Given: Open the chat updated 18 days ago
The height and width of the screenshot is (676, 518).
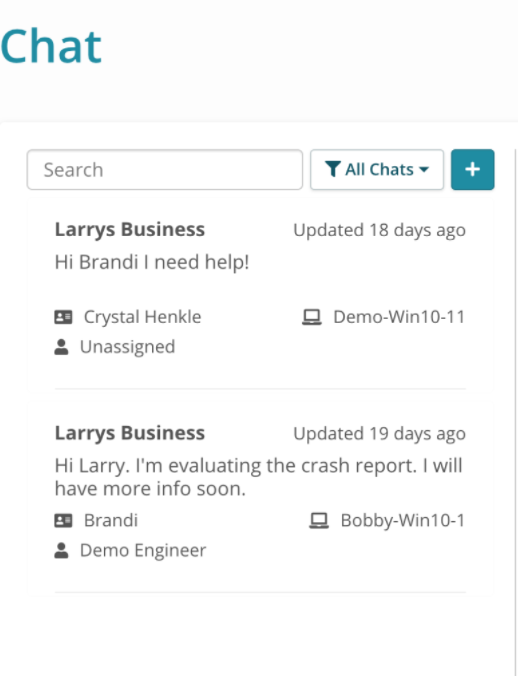Looking at the screenshot, I should (x=260, y=294).
